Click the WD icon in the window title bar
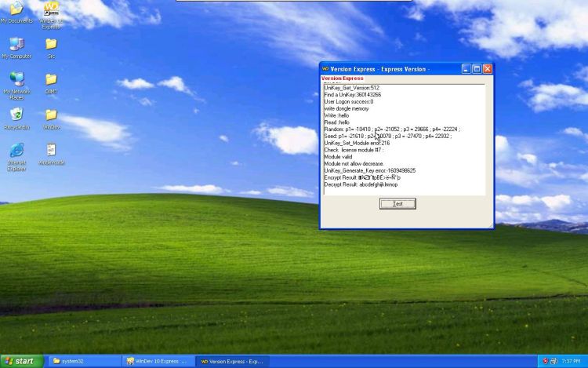The image size is (588, 368). click(325, 69)
